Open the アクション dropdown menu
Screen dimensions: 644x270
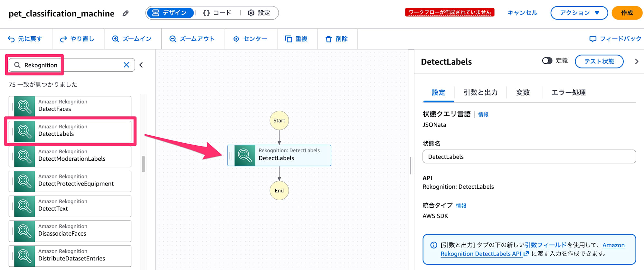click(579, 13)
